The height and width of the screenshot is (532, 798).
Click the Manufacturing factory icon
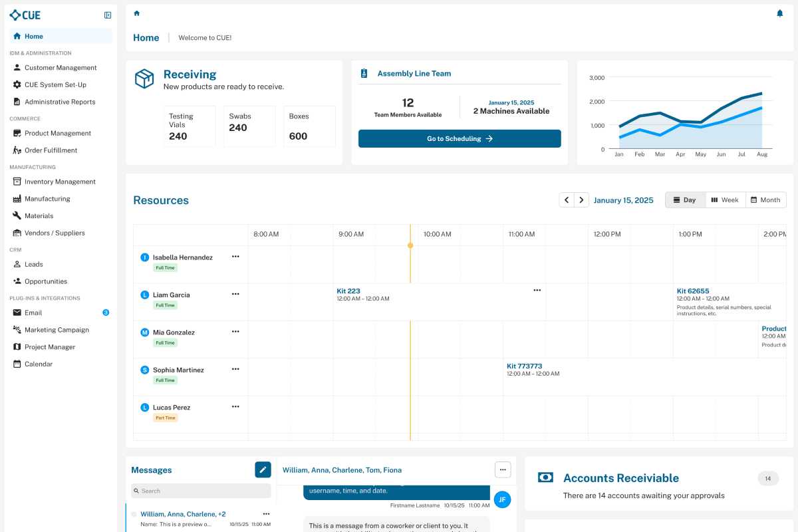click(17, 199)
